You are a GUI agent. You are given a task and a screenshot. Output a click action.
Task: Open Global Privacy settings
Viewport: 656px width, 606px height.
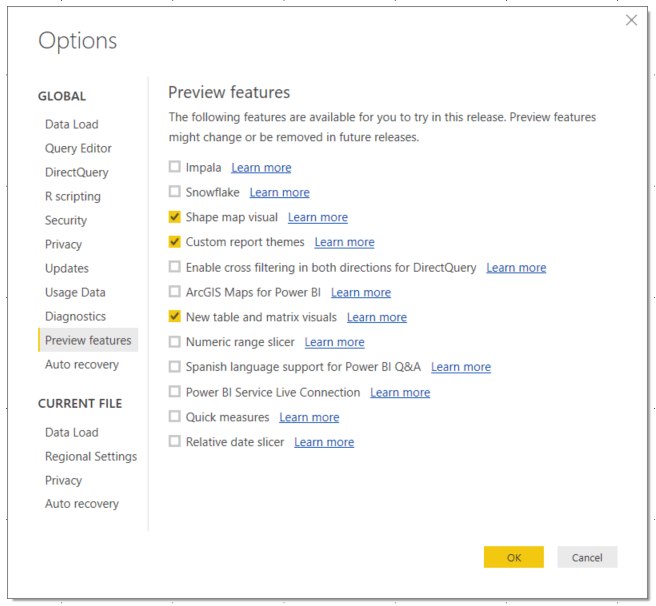(x=63, y=244)
